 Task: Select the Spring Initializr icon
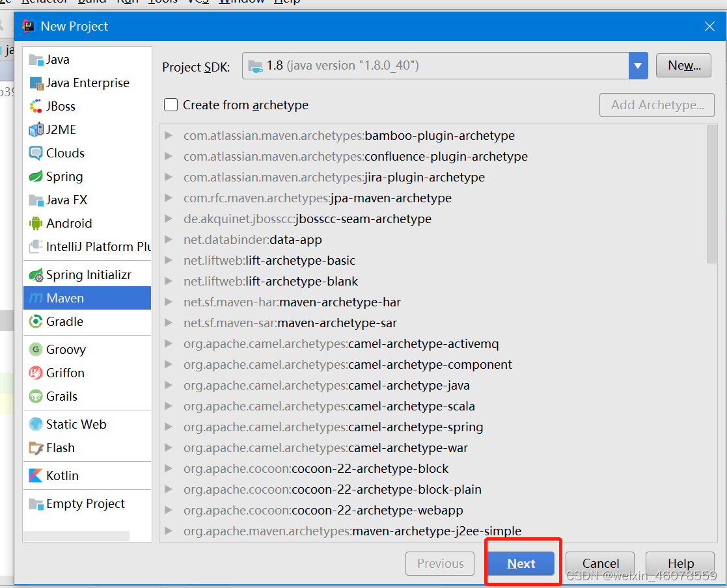(36, 275)
